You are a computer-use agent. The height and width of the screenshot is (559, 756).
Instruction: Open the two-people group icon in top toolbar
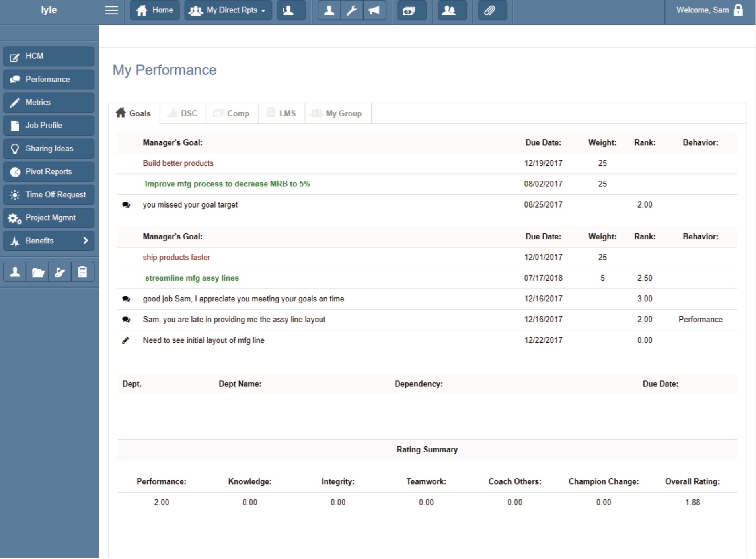[x=452, y=10]
